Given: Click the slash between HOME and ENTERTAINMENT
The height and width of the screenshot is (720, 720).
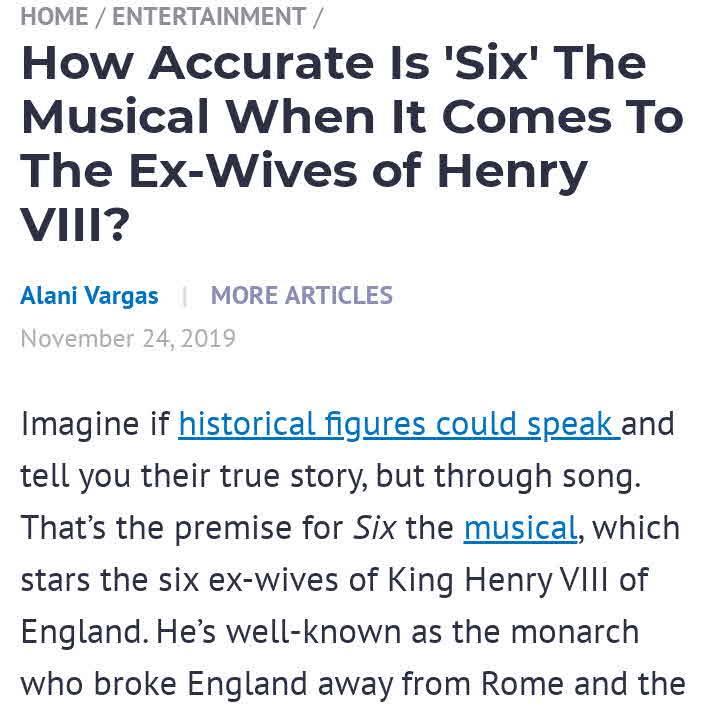Looking at the screenshot, I should pyautogui.click(x=101, y=17).
